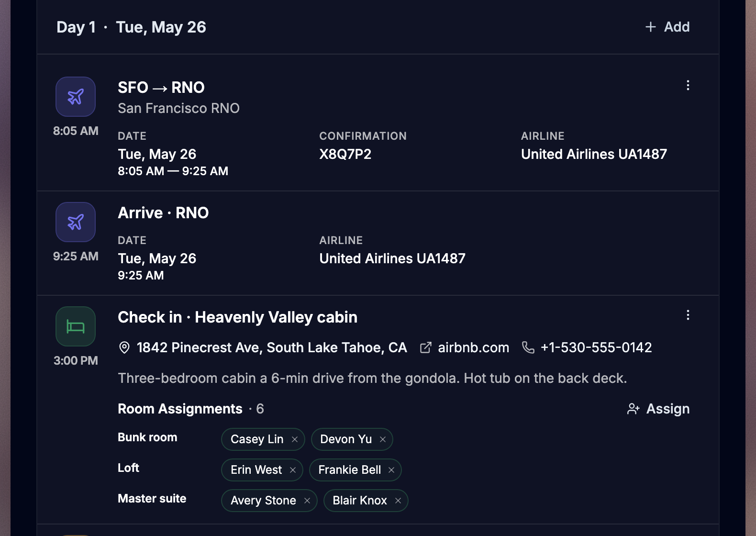Click the Assign button for room assignments
The height and width of the screenshot is (536, 756).
(x=658, y=409)
